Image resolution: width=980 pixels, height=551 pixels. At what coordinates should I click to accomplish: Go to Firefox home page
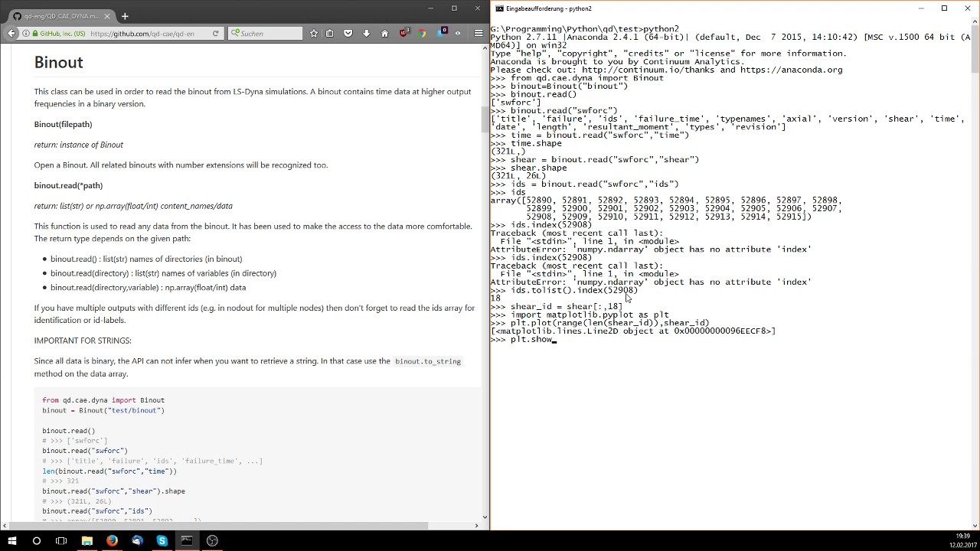(384, 34)
